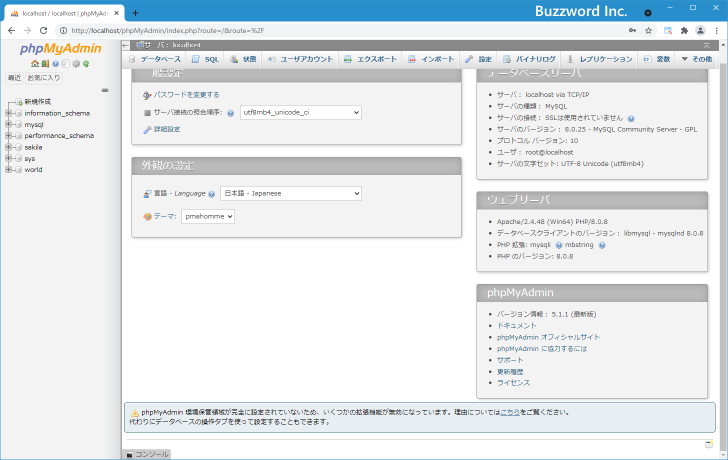Switch to the 状態 tab
The height and width of the screenshot is (460, 728).
point(243,59)
